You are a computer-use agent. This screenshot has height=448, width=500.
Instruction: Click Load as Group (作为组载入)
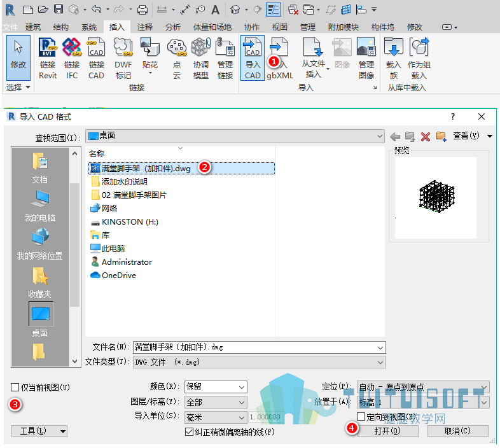(419, 58)
